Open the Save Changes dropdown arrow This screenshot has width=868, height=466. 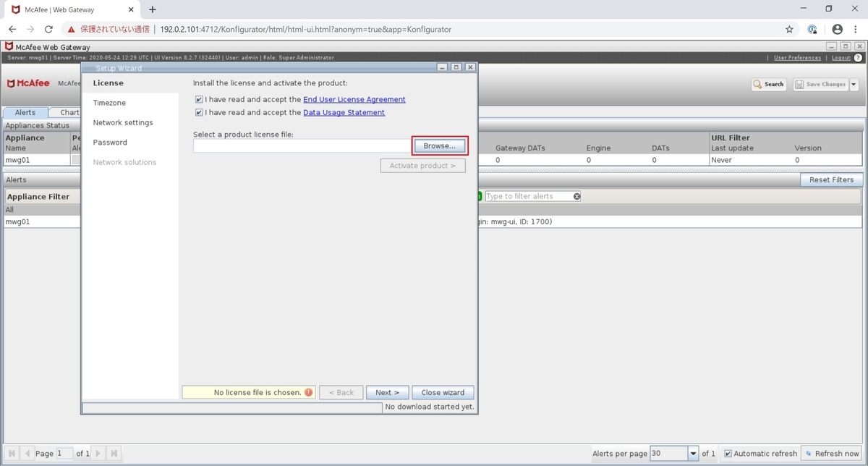[x=854, y=84]
